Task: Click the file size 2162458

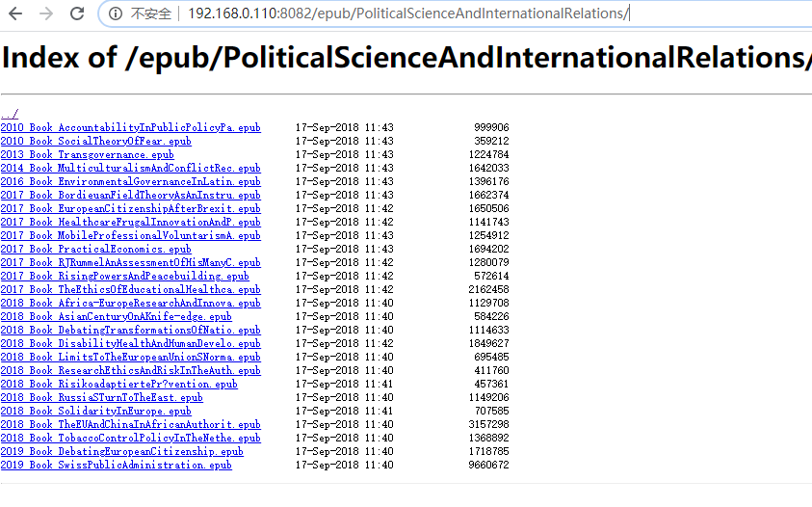Action: click(x=488, y=289)
